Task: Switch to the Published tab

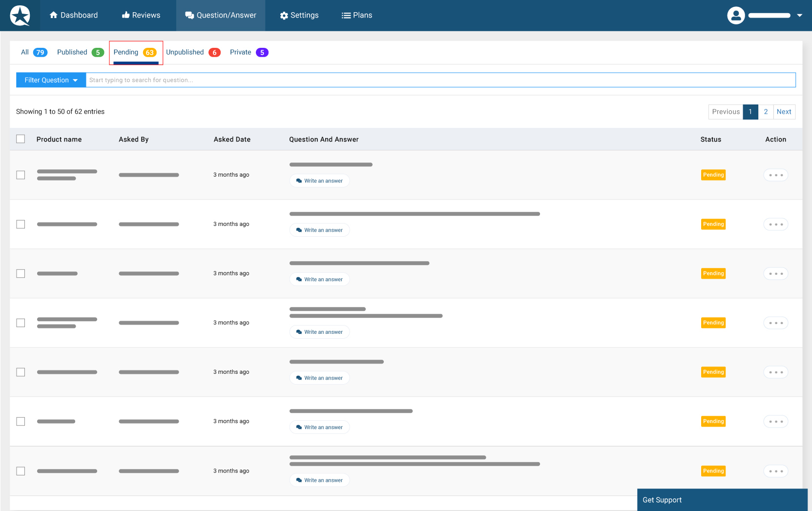Action: (x=80, y=52)
